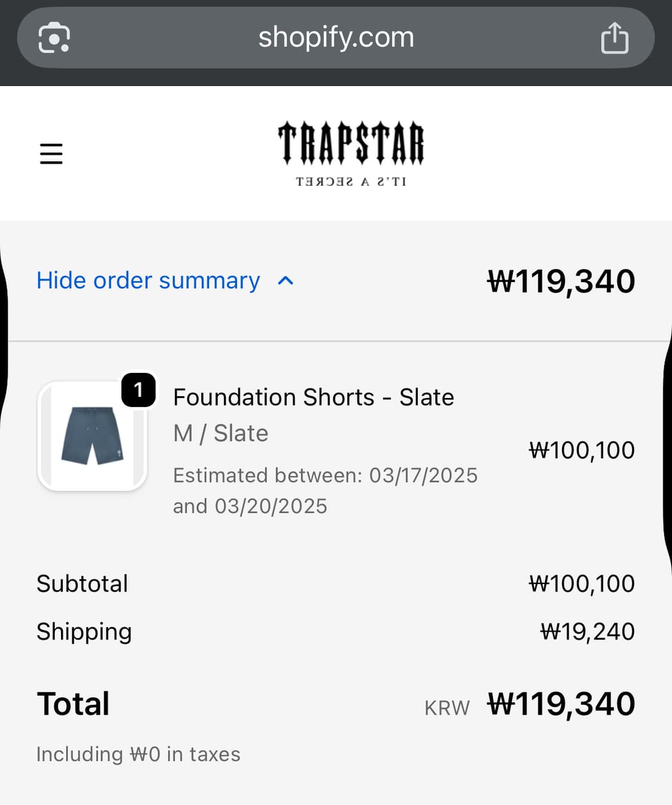Screen dimensions: 672x805
Task: Click the KRW currency code
Action: (x=447, y=708)
